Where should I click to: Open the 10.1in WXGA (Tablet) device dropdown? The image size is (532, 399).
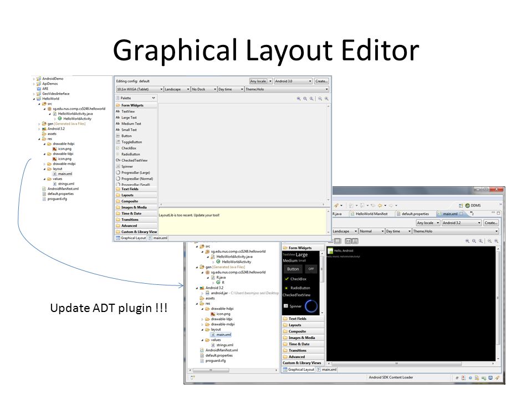[140, 89]
